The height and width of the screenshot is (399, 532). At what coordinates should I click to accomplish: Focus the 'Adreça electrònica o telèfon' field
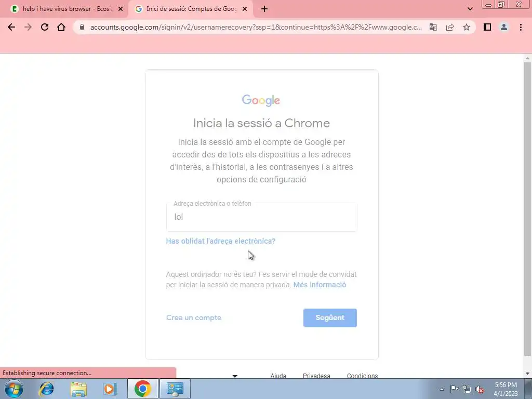pyautogui.click(x=262, y=217)
